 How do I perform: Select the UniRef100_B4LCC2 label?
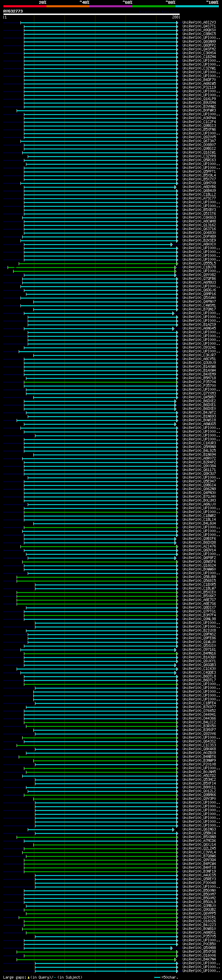(199, 722)
